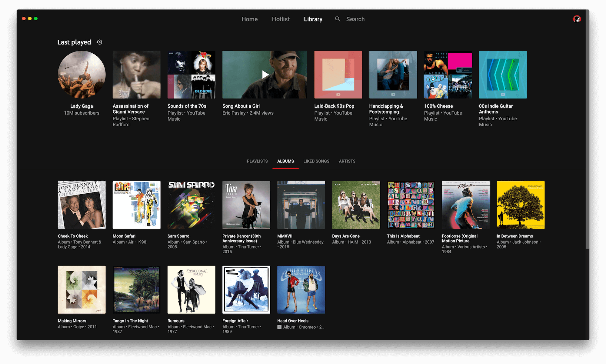Select the Artists tab
Viewport: 606px width, 364px height.
[347, 161]
